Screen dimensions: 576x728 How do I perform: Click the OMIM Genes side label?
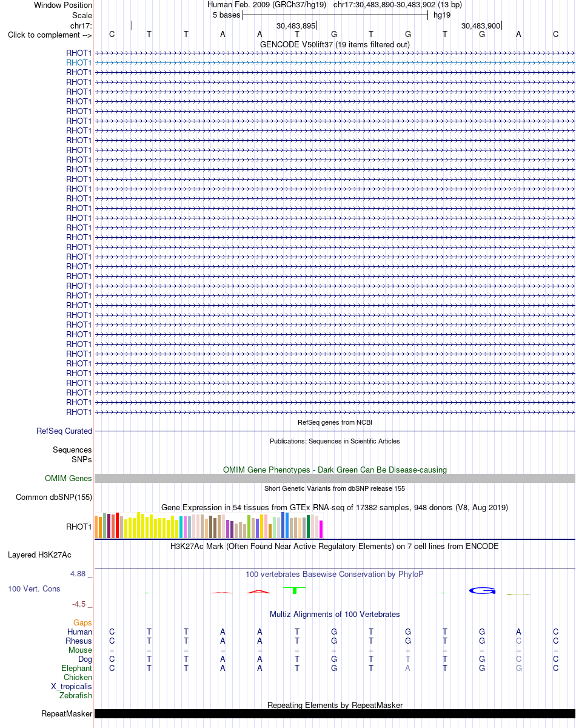click(x=69, y=479)
